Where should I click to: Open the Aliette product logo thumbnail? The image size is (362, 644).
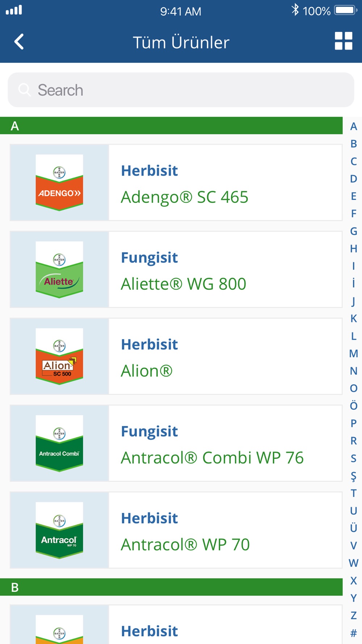pyautogui.click(x=59, y=269)
